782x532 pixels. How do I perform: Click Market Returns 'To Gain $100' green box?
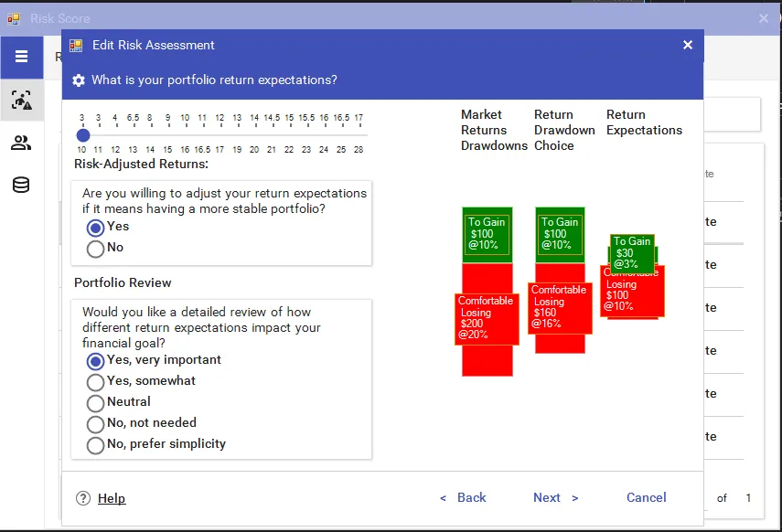point(487,234)
